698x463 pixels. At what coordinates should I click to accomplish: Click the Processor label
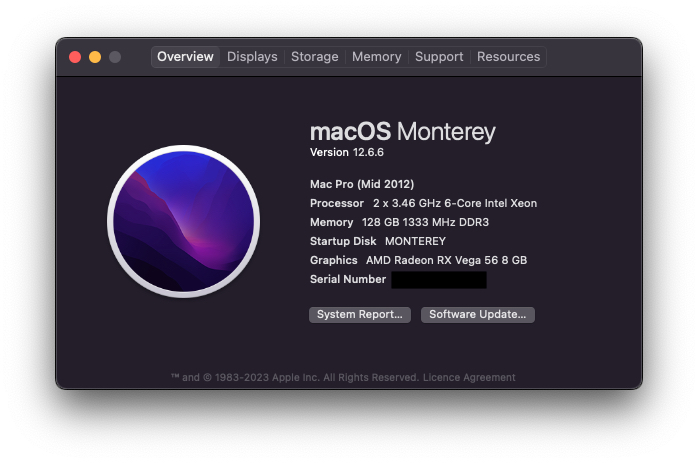[337, 203]
